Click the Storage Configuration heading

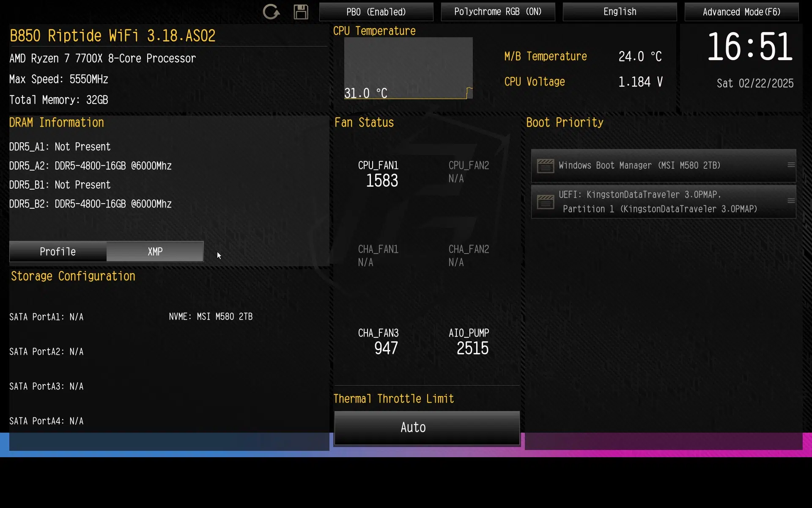pyautogui.click(x=73, y=276)
